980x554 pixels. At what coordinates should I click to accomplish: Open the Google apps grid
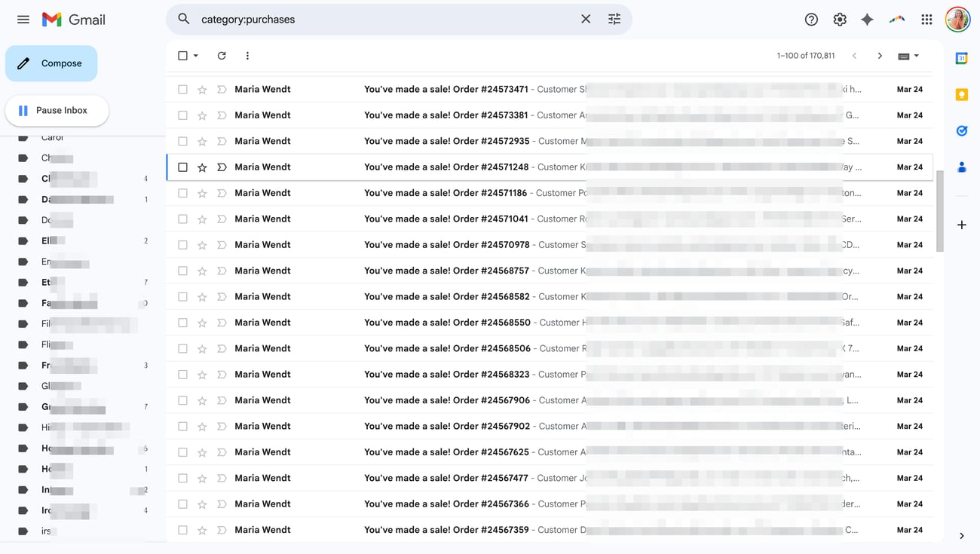coord(926,20)
